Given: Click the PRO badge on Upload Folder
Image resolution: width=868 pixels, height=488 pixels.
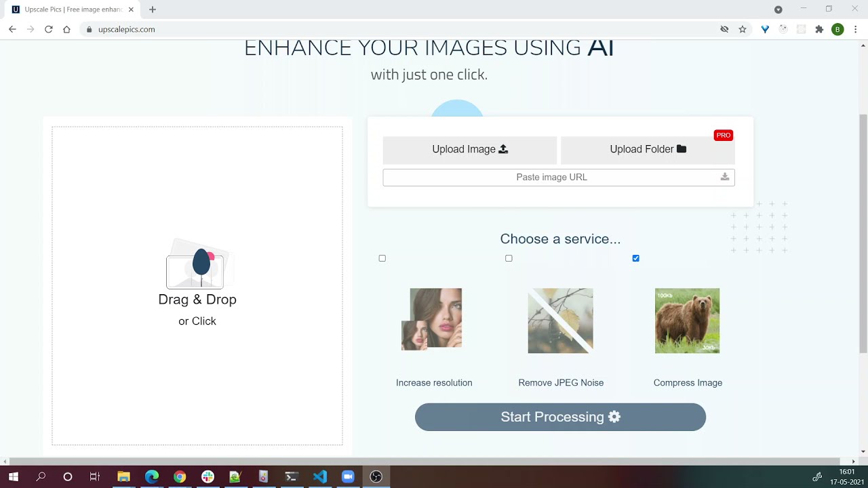Looking at the screenshot, I should pyautogui.click(x=724, y=136).
